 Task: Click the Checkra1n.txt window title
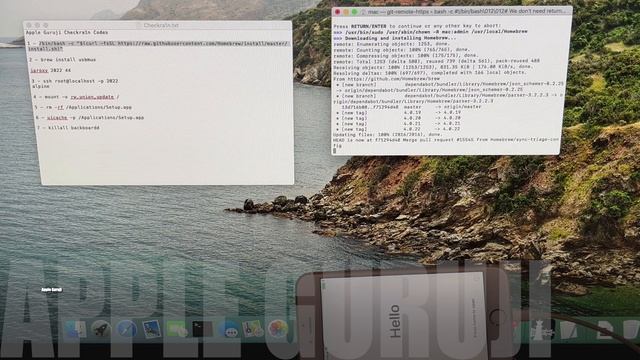click(x=161, y=25)
